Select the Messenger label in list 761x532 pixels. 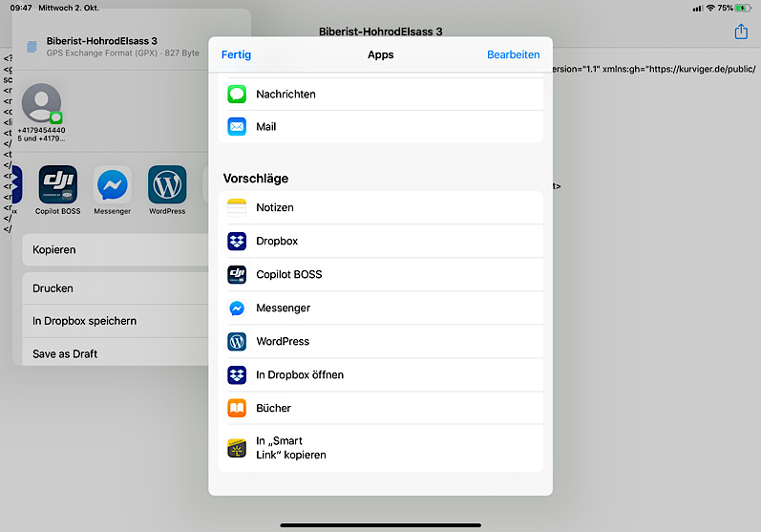point(283,308)
